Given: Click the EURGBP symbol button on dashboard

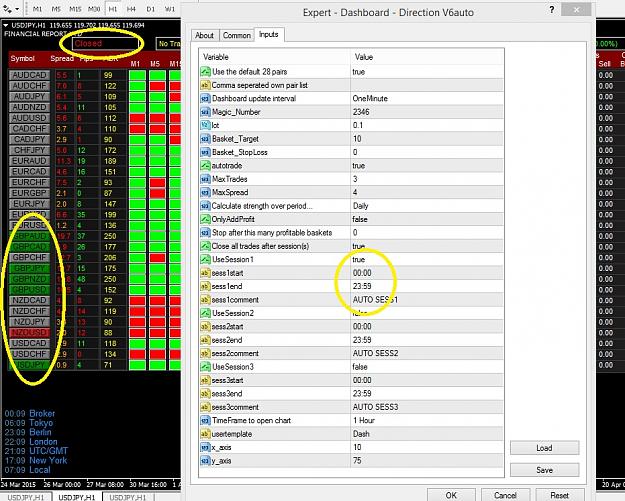Looking at the screenshot, I should [x=29, y=193].
